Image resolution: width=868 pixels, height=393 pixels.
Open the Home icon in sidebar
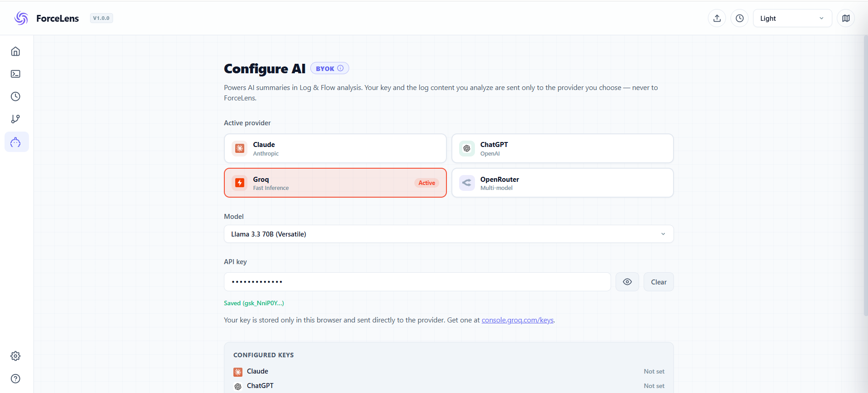pyautogui.click(x=15, y=52)
